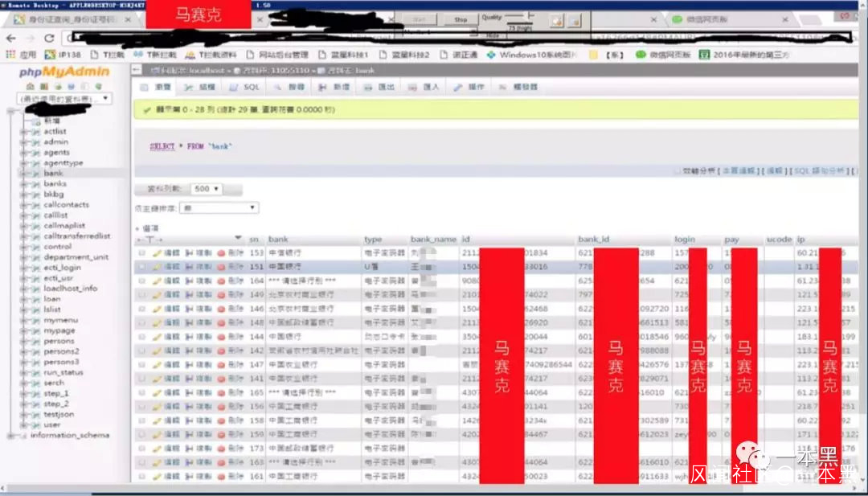Tick the checkbox for row 163

(142, 462)
